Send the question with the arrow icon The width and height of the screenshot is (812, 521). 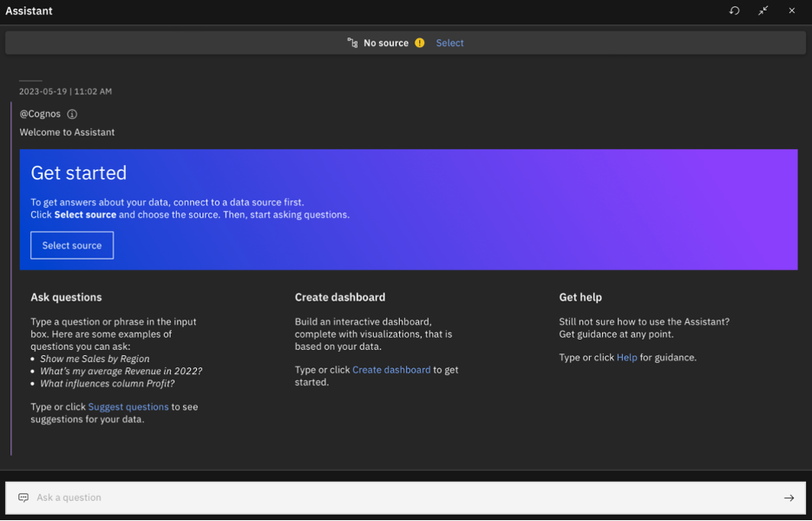click(789, 498)
